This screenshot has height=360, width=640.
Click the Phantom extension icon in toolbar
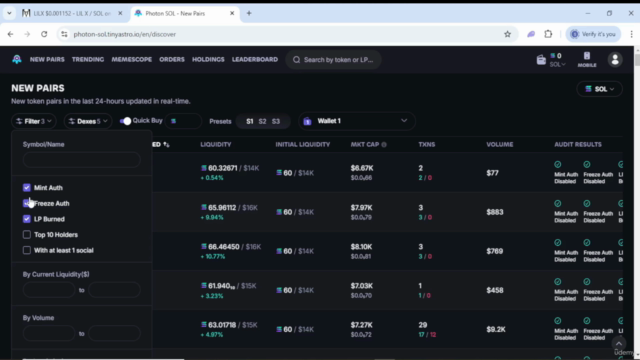[531, 34]
